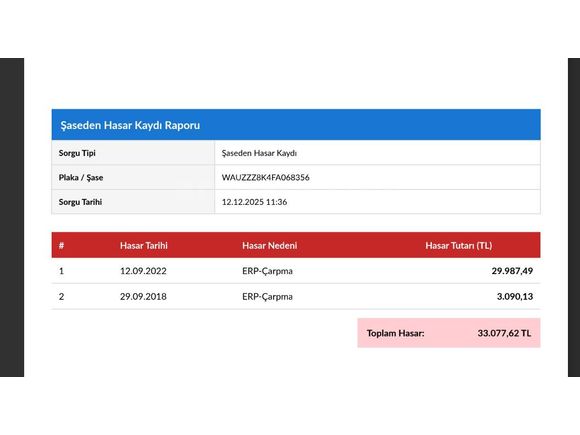Click row number 2 in the table
580x435 pixels.
tap(61, 297)
